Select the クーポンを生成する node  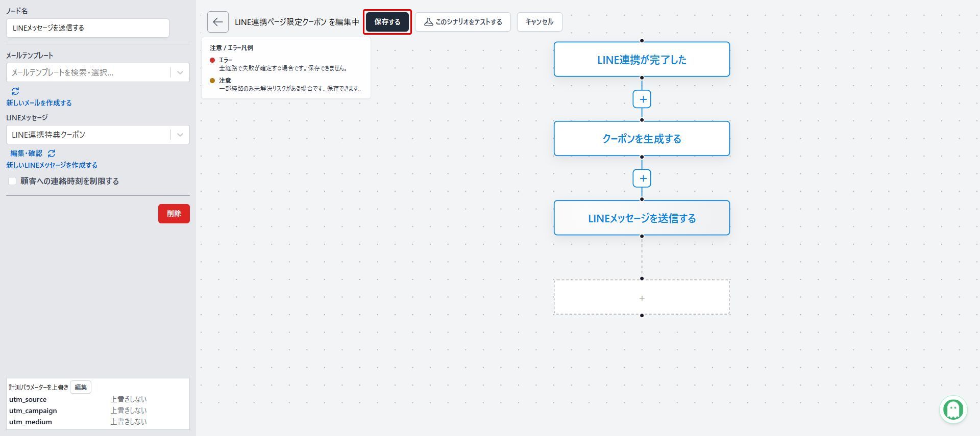[x=642, y=139]
